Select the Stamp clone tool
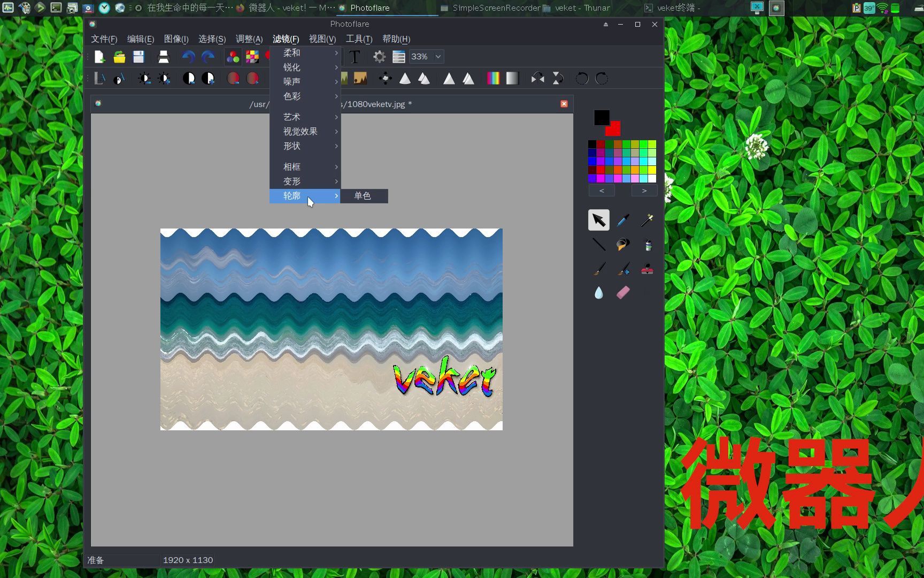 [x=647, y=269]
